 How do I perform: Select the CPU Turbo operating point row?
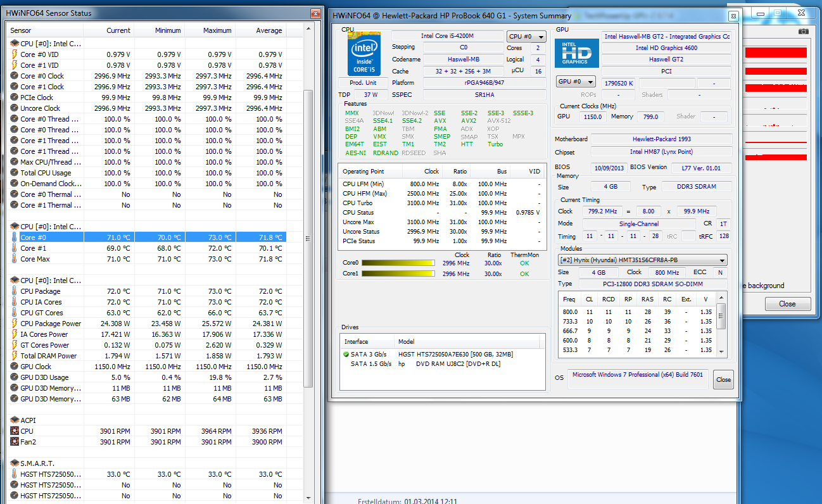(x=441, y=203)
